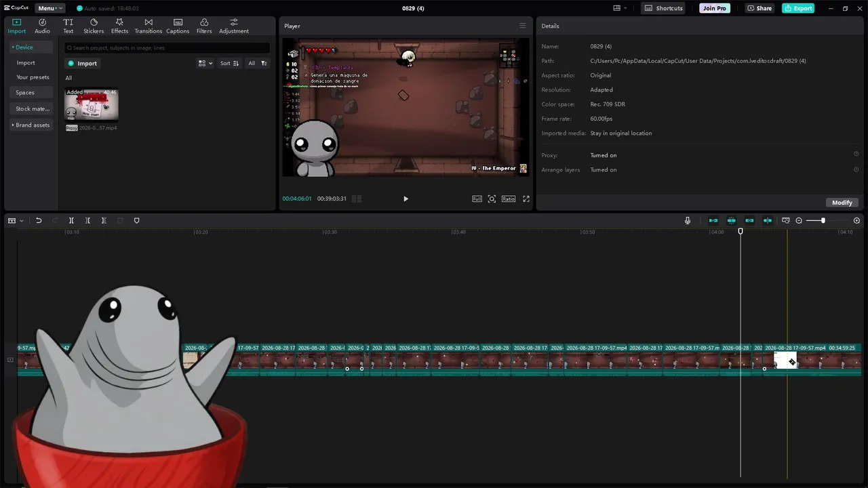This screenshot has height=488, width=868.
Task: Open the CapCut Menu dropdown
Action: click(x=51, y=8)
